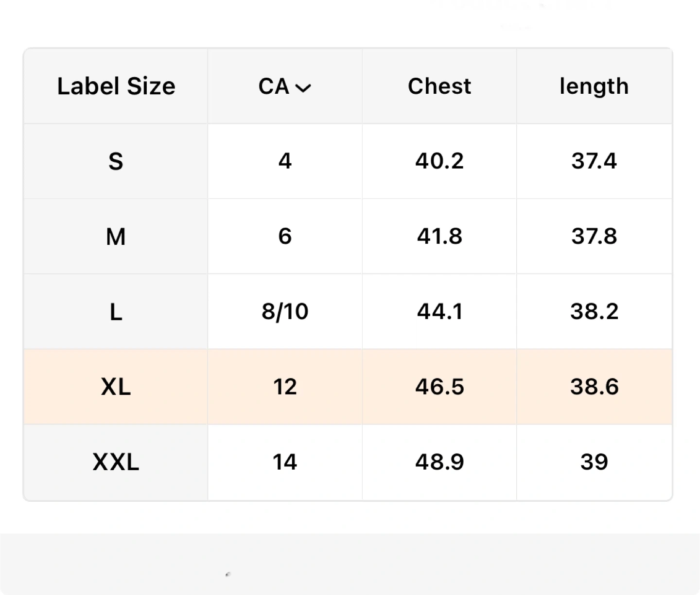Click the 46.5 chest measurement
Viewport: 700px width, 595px height.
click(439, 387)
